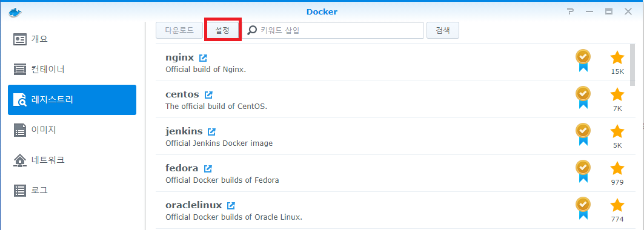
Task: Show the 로그 section
Action: click(72, 190)
